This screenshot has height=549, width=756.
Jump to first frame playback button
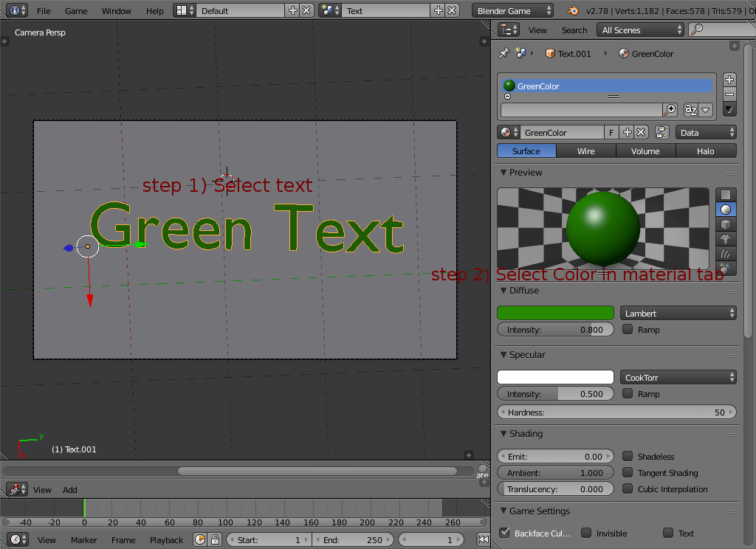[483, 539]
